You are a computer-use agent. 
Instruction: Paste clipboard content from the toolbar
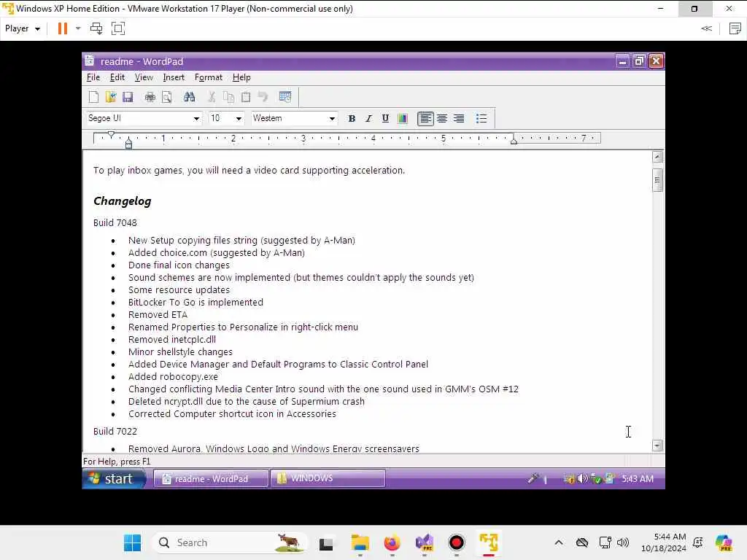tap(246, 97)
